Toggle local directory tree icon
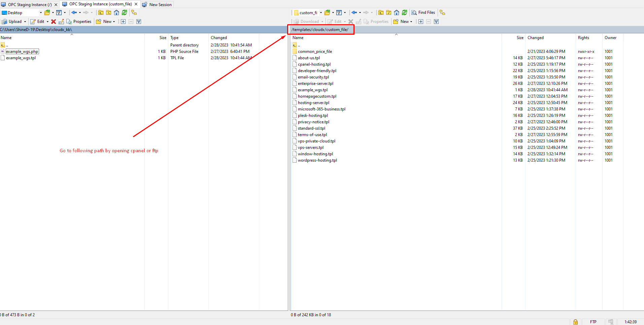Viewport: 644px width, 325px height. point(134,12)
